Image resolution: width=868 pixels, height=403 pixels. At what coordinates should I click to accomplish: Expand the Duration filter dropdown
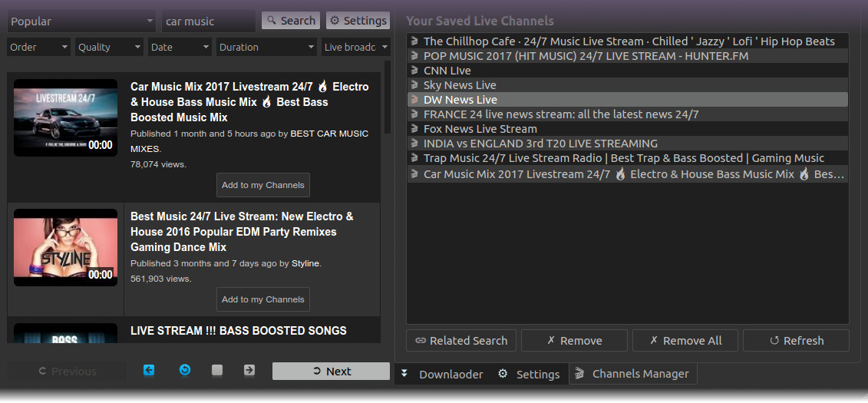pyautogui.click(x=266, y=47)
